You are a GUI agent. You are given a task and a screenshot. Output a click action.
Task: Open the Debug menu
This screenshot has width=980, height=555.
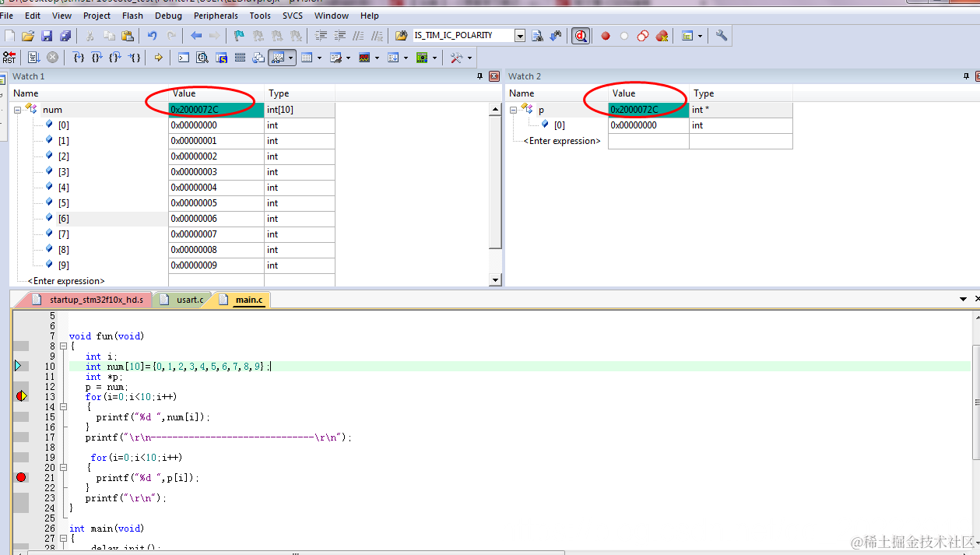click(168, 16)
